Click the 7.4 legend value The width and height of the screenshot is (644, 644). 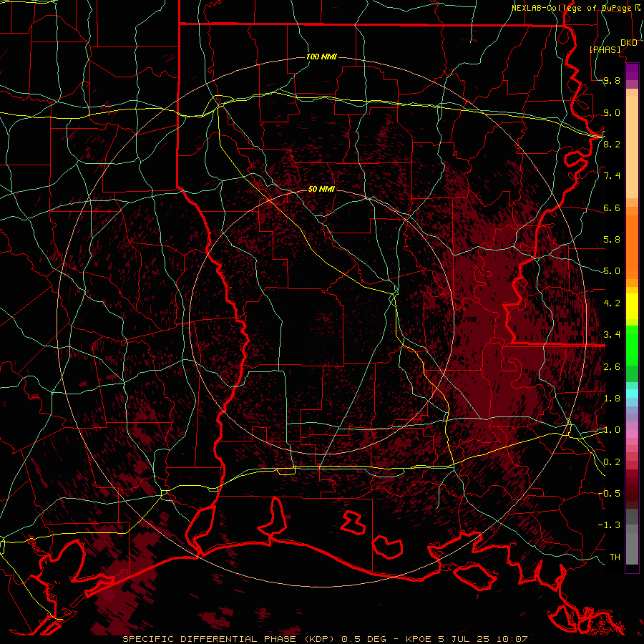(612, 176)
